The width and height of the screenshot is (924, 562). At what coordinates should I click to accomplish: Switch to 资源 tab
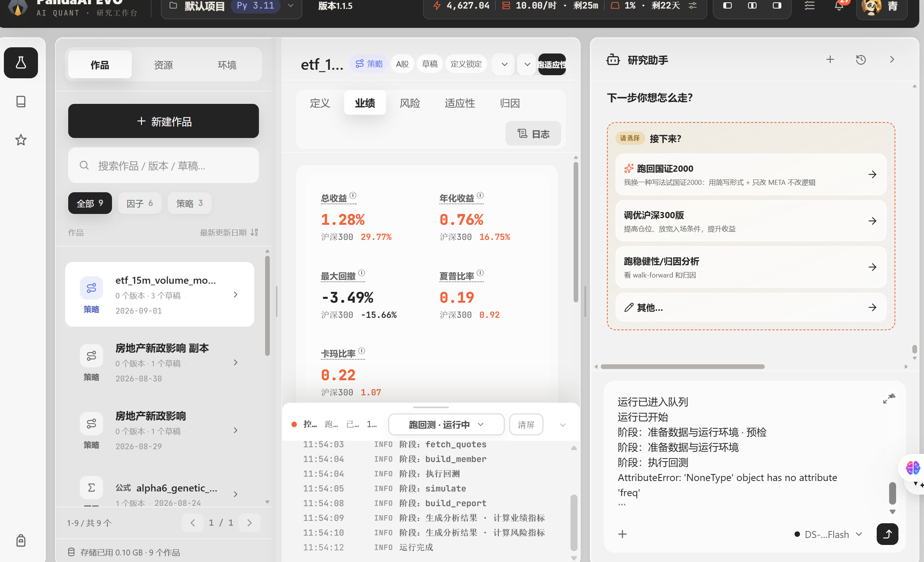[x=163, y=65]
